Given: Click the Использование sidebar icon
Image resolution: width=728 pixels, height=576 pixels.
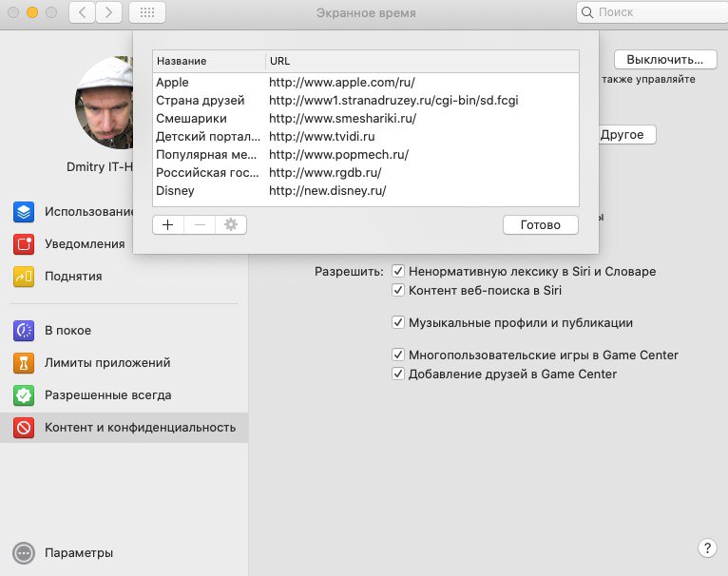Looking at the screenshot, I should coord(24,212).
